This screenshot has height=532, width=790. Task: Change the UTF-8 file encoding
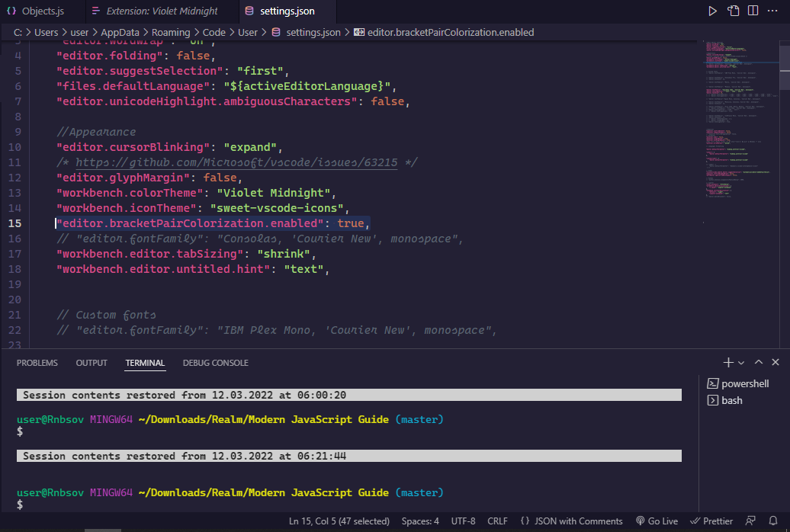(x=463, y=521)
